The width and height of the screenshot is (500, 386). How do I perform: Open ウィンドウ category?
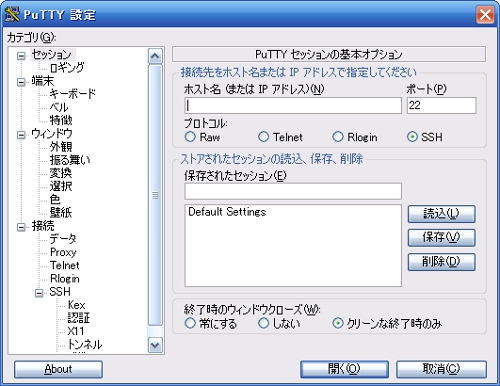(x=52, y=134)
